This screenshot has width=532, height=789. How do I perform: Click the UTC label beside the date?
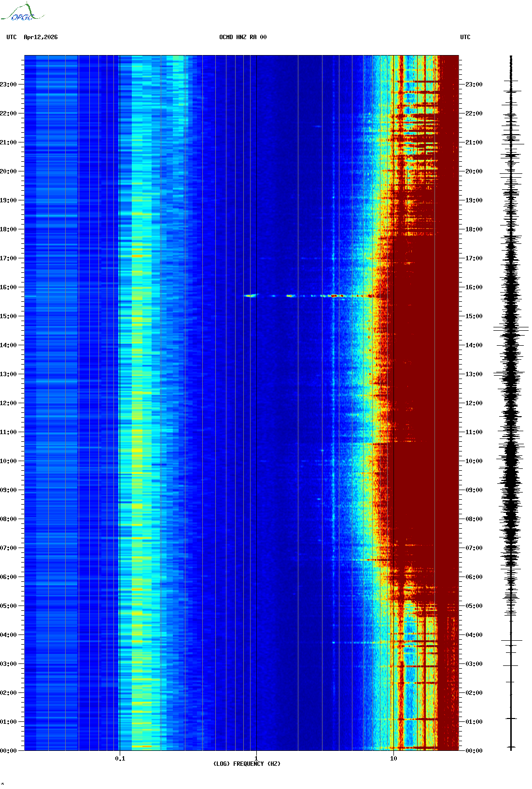(12, 37)
